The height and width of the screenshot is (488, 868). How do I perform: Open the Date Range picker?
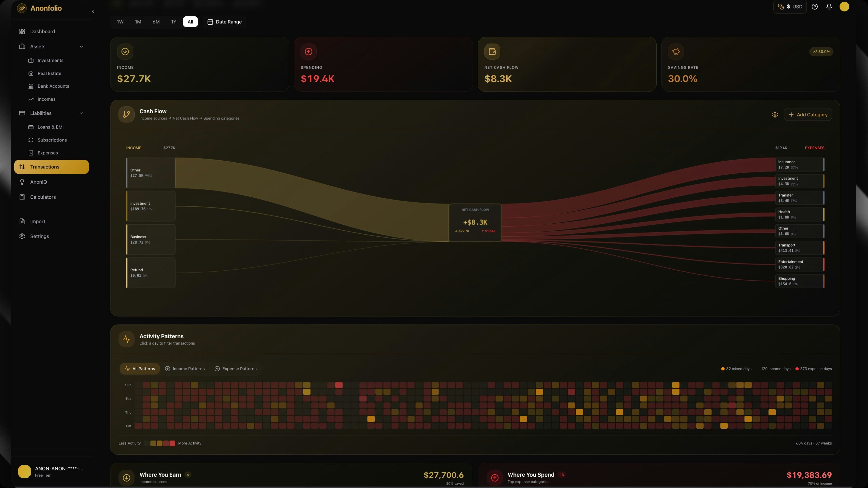(x=224, y=22)
